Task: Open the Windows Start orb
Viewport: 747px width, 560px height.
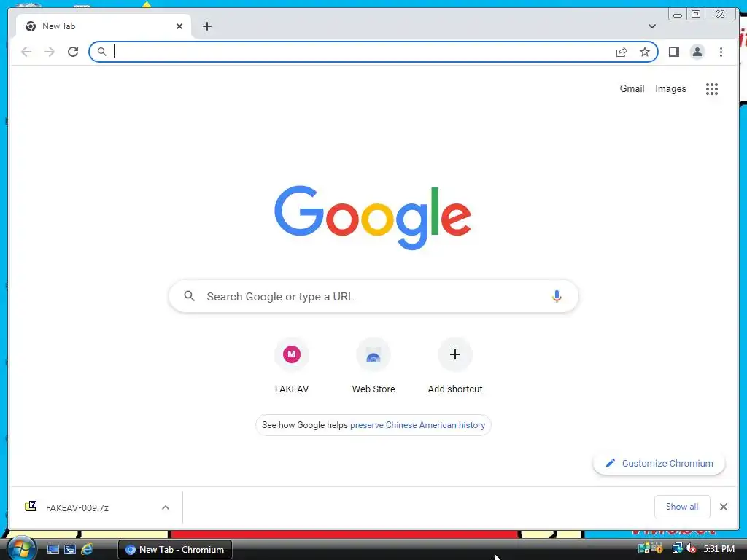Action: pos(21,548)
